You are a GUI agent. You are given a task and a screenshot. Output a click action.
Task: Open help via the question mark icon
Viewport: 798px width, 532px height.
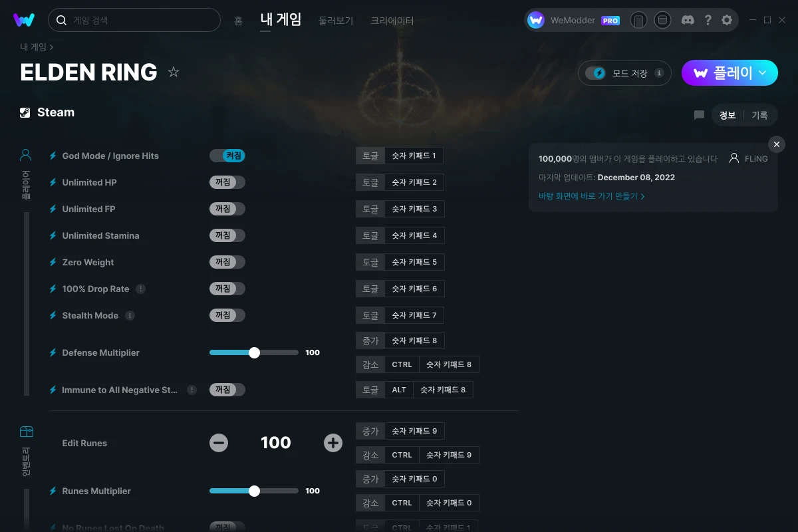[x=708, y=20]
